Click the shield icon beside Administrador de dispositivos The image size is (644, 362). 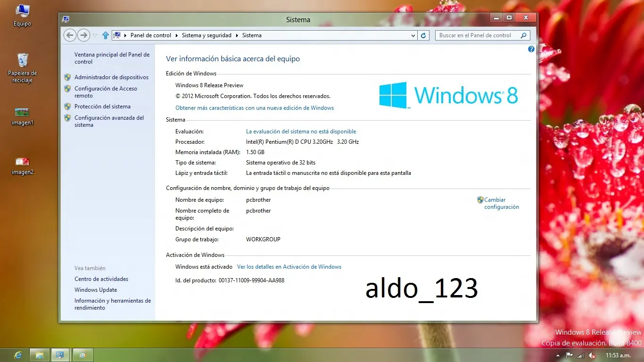(x=67, y=77)
